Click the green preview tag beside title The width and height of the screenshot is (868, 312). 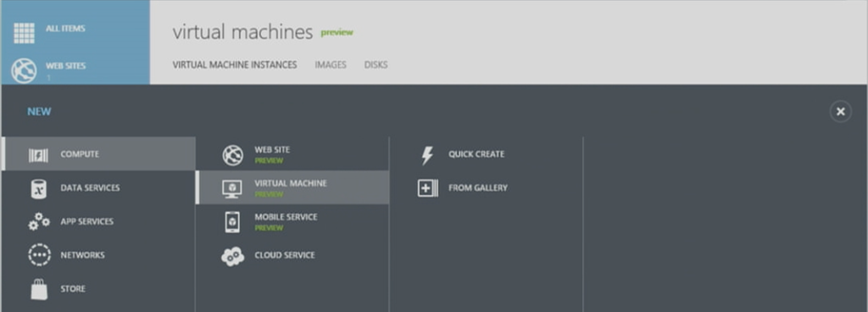click(337, 32)
